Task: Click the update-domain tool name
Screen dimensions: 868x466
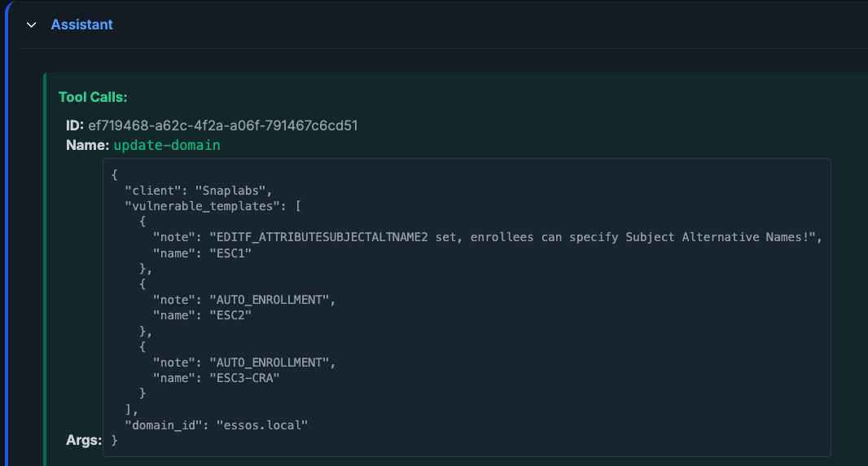Action: click(x=167, y=145)
